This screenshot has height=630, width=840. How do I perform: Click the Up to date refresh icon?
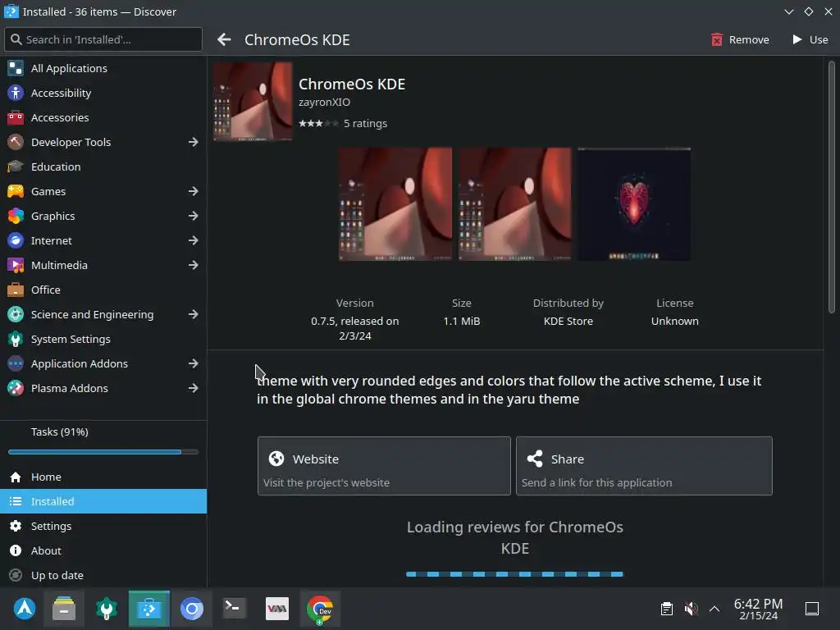click(x=16, y=575)
